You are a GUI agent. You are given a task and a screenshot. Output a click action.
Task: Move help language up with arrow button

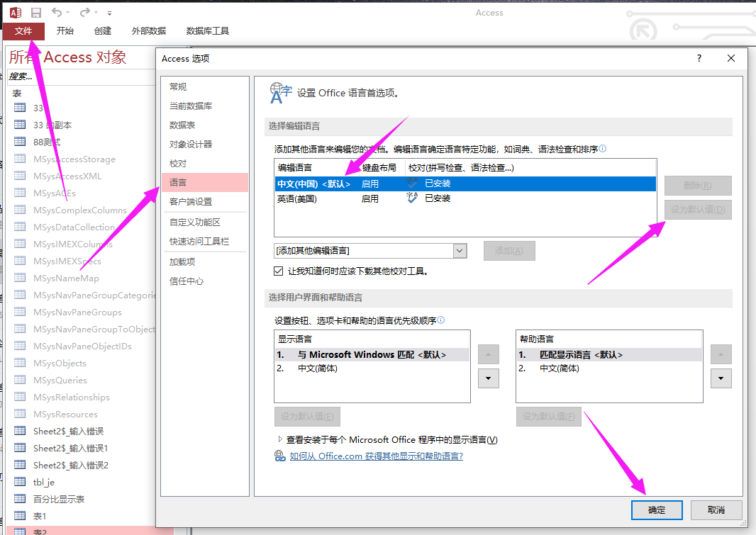pos(721,354)
